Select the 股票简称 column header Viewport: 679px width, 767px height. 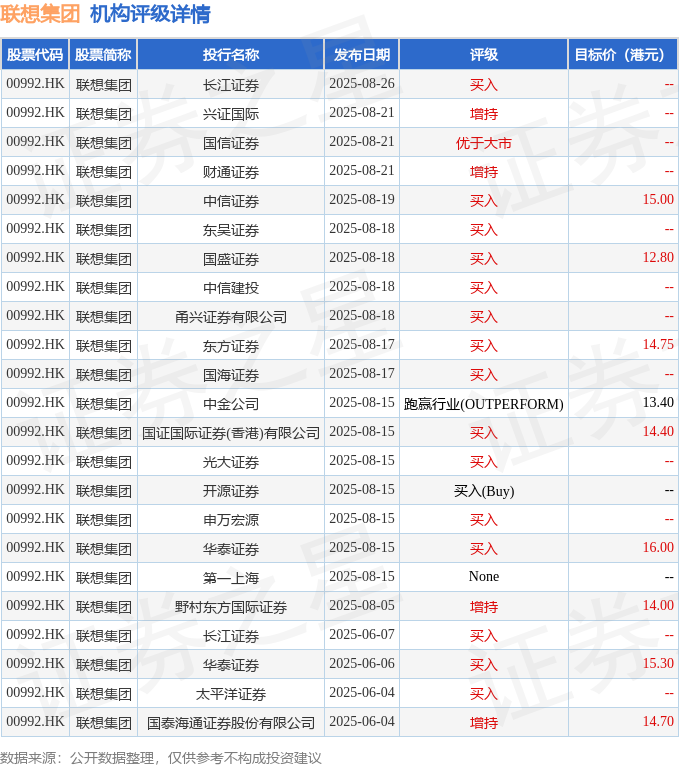(103, 55)
